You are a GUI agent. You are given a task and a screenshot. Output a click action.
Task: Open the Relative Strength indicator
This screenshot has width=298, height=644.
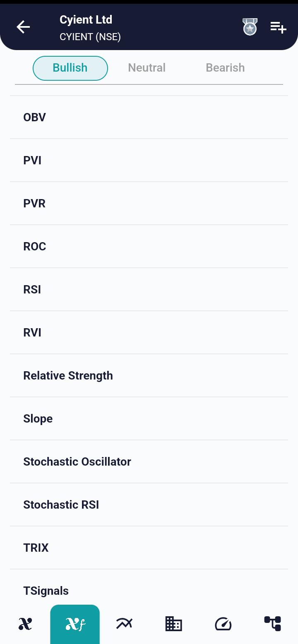tap(149, 375)
